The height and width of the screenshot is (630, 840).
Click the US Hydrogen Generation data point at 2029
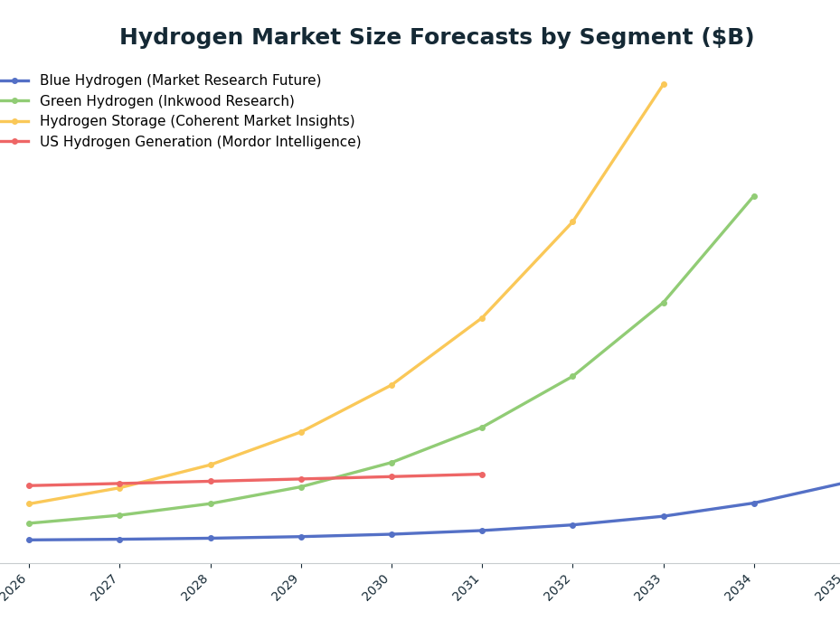[x=301, y=479]
